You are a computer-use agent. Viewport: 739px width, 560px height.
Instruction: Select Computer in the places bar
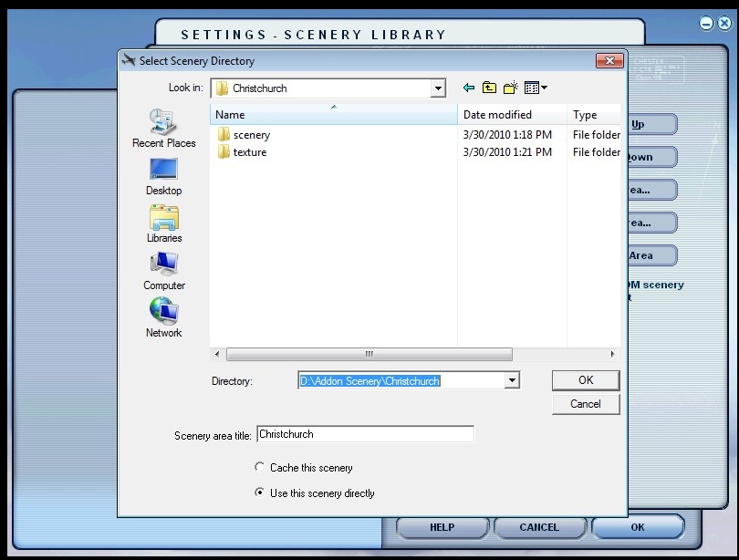click(x=164, y=271)
